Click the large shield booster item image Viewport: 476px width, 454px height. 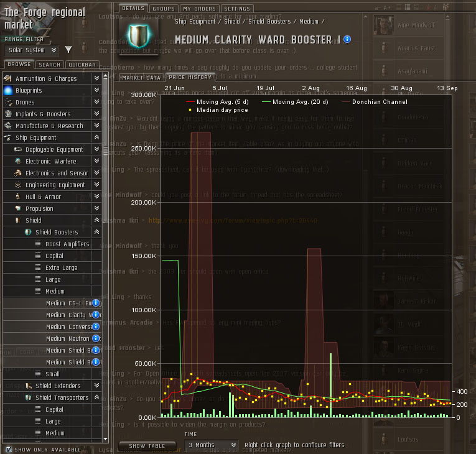[x=138, y=36]
